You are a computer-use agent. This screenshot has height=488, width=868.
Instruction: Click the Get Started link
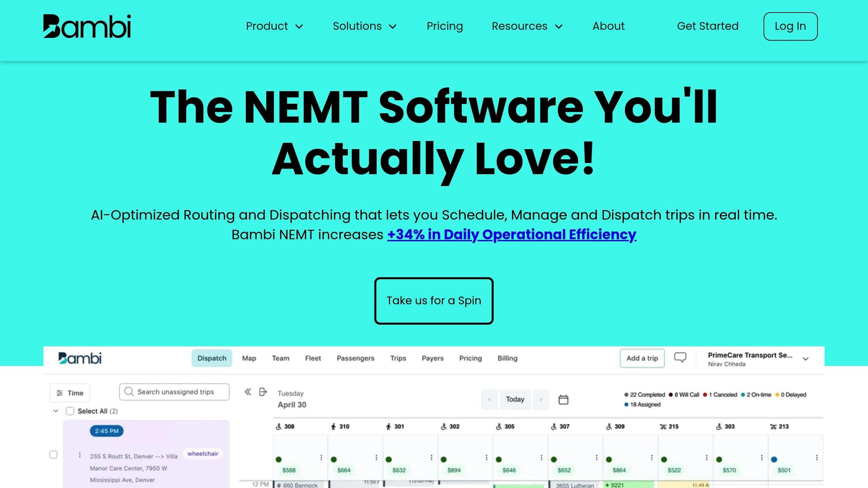pos(707,26)
